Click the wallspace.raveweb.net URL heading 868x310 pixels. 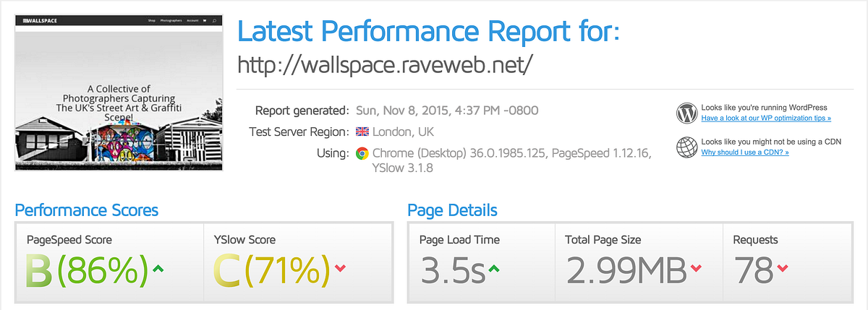385,65
